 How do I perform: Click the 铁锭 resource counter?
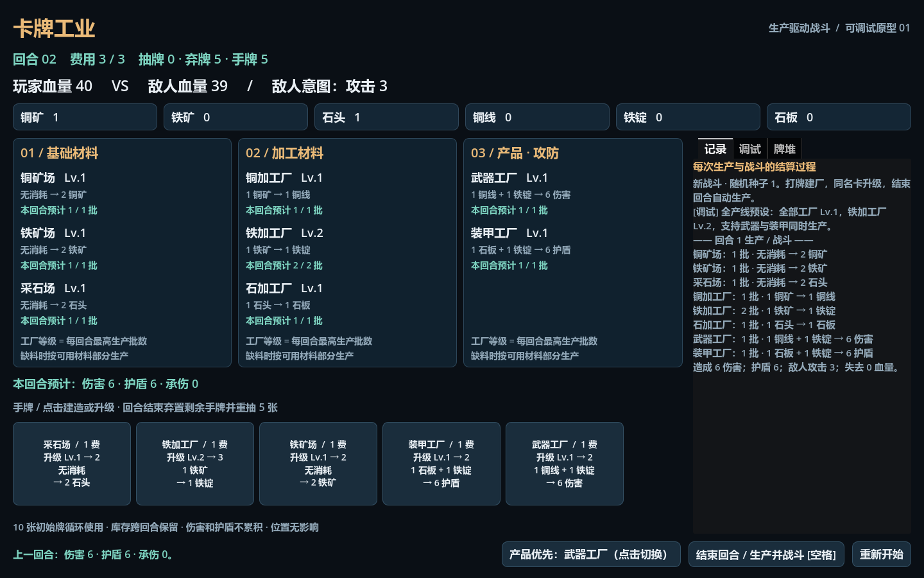click(688, 117)
